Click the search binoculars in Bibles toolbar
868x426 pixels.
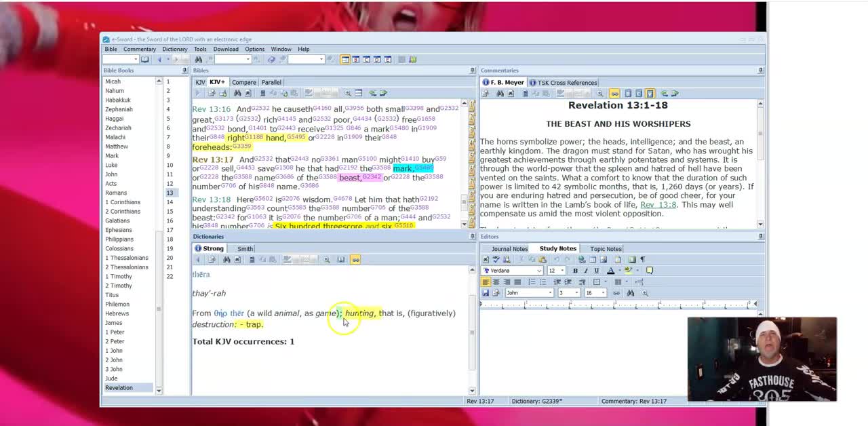tap(237, 93)
